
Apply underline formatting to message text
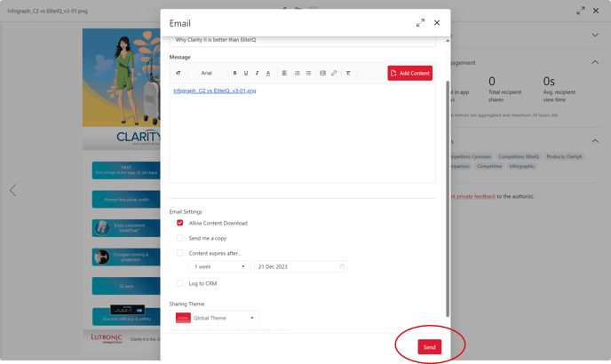tap(246, 73)
